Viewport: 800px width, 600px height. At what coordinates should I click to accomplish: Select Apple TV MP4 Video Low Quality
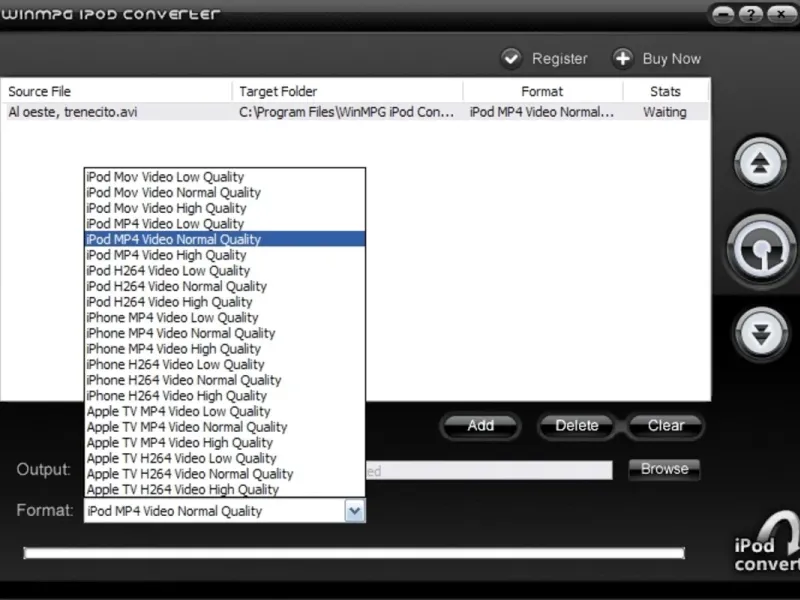(x=224, y=411)
